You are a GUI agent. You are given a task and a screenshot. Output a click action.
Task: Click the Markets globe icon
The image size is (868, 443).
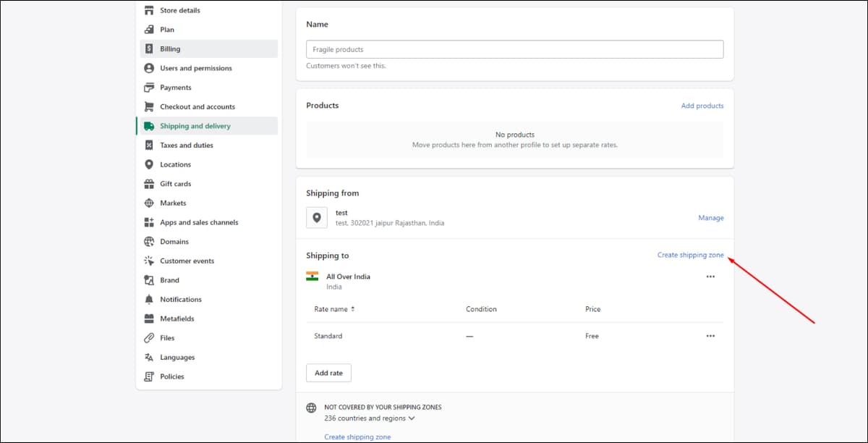pos(149,203)
